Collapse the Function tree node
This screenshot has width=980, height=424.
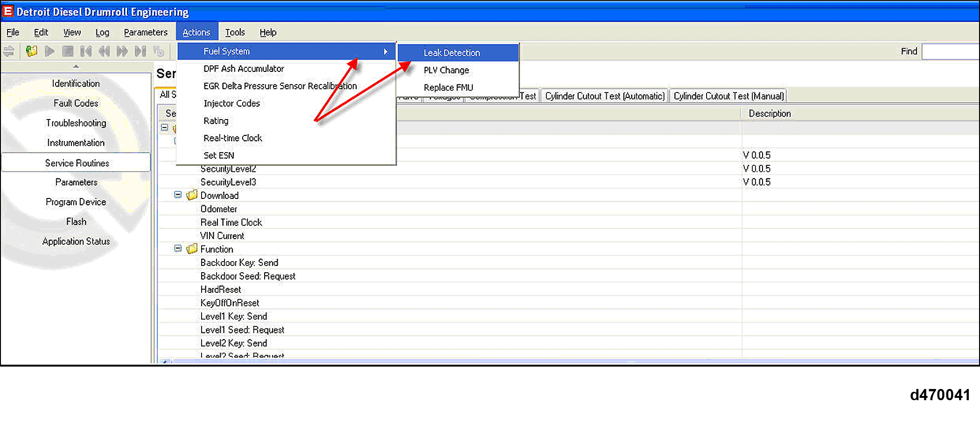(x=178, y=248)
